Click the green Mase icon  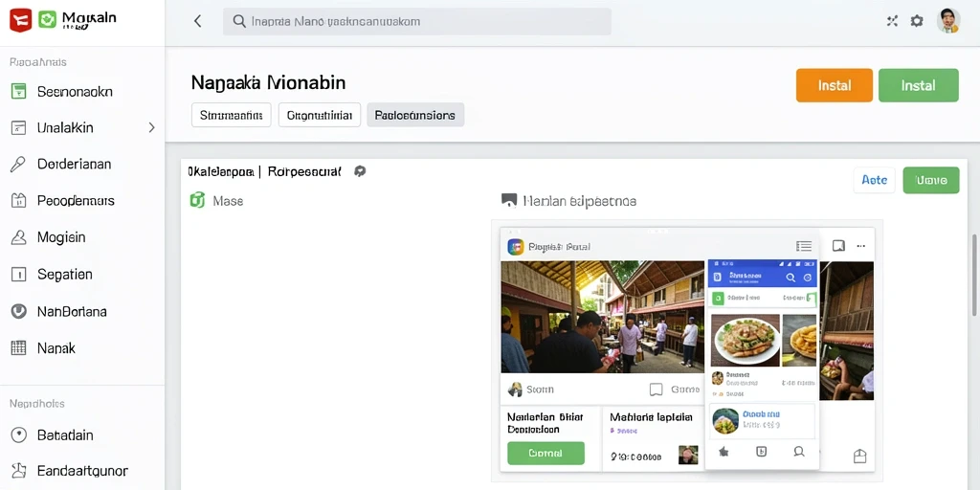pos(197,201)
